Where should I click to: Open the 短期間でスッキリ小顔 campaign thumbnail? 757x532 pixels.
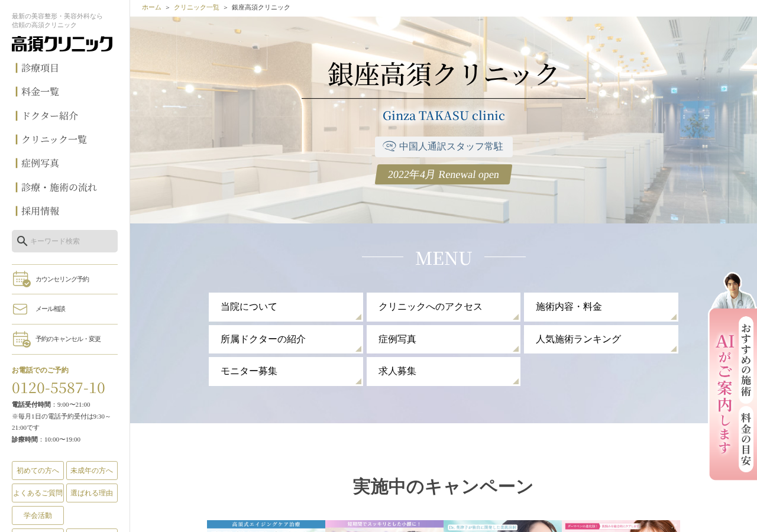tap(384, 526)
